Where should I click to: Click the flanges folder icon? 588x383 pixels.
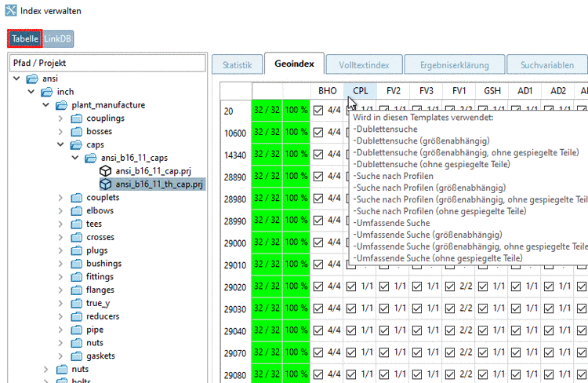click(x=77, y=290)
